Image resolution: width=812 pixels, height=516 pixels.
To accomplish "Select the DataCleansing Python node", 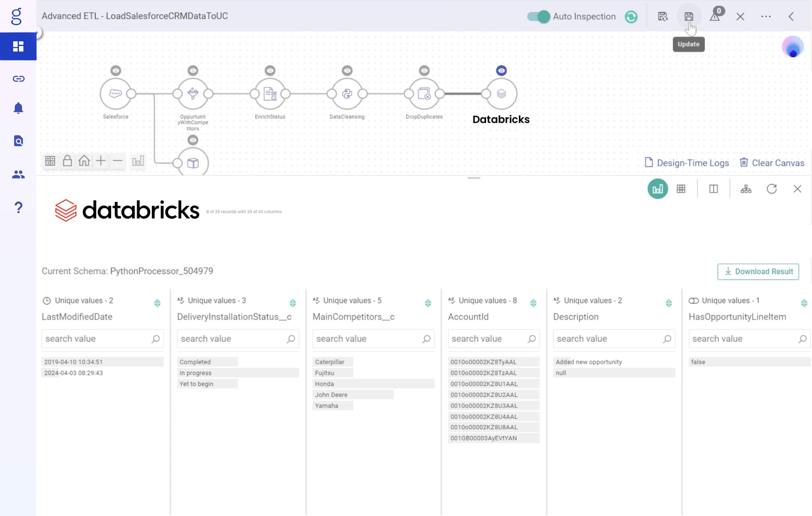I will pyautogui.click(x=347, y=94).
